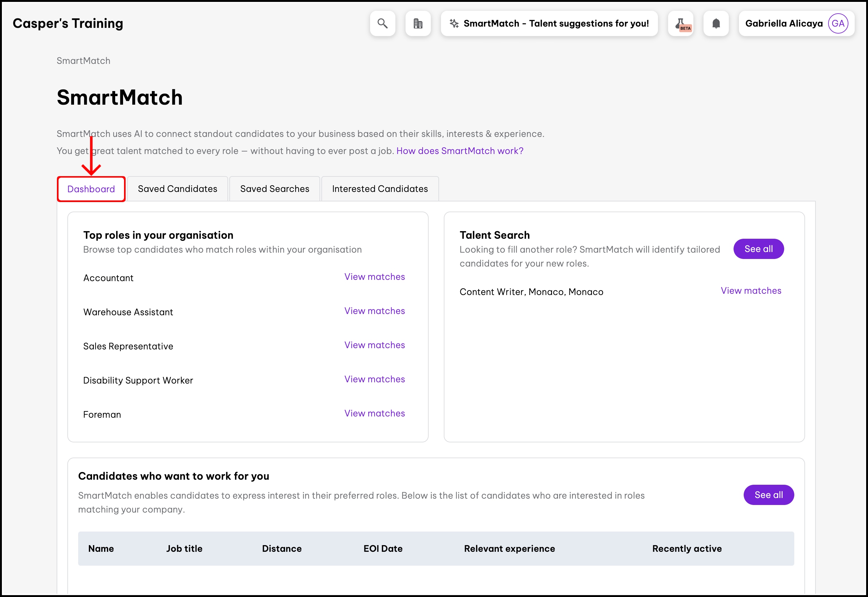Viewport: 868px width, 597px height.
Task: View matches for Warehouse Assistant
Action: tap(374, 311)
